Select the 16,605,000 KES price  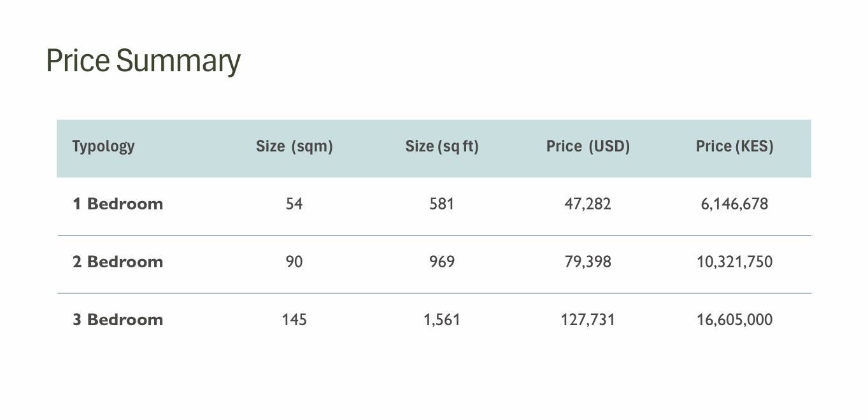coord(734,319)
